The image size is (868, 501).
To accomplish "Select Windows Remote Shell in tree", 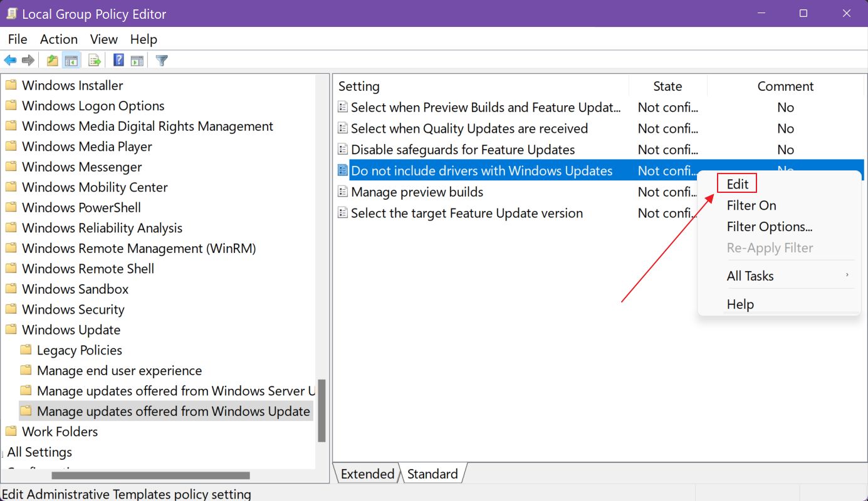I will click(88, 269).
